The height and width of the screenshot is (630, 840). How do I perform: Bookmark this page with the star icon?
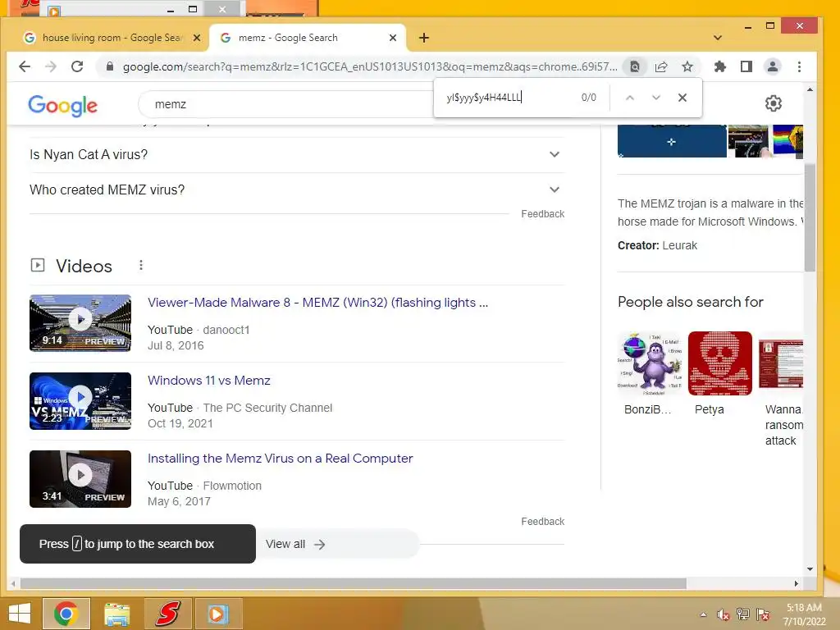click(687, 66)
